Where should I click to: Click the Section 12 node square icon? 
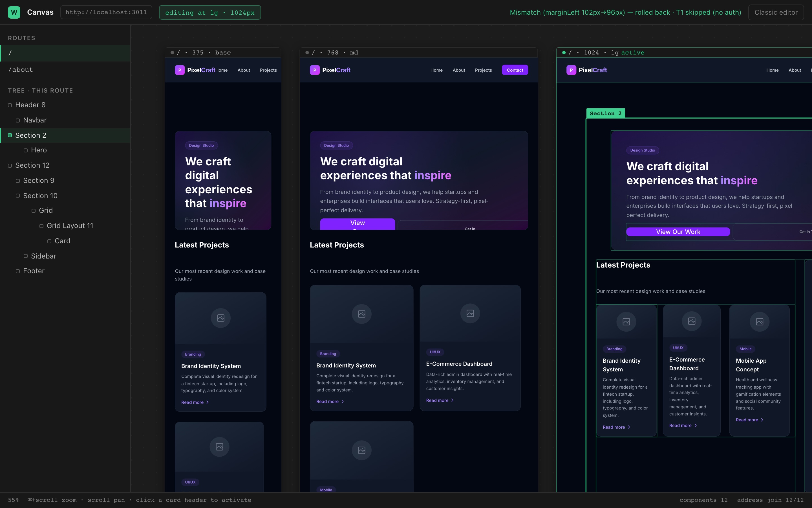pyautogui.click(x=10, y=166)
